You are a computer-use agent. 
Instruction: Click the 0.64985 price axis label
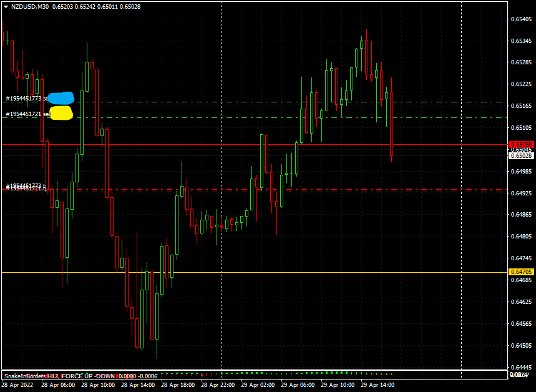click(521, 172)
